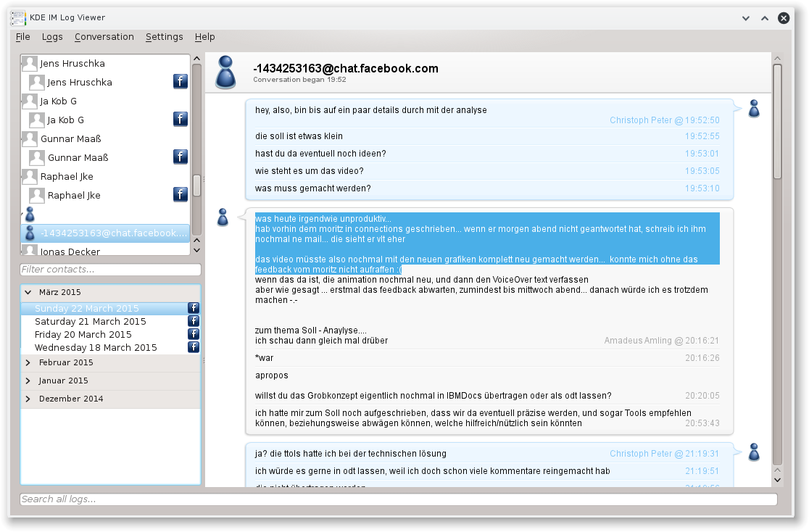Open the Help menu
The height and width of the screenshot is (532, 809).
(x=205, y=37)
